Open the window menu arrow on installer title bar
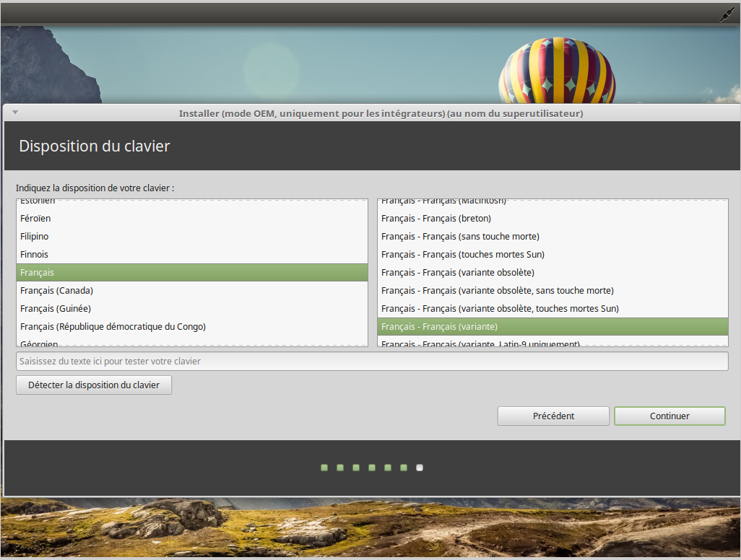 [14, 113]
